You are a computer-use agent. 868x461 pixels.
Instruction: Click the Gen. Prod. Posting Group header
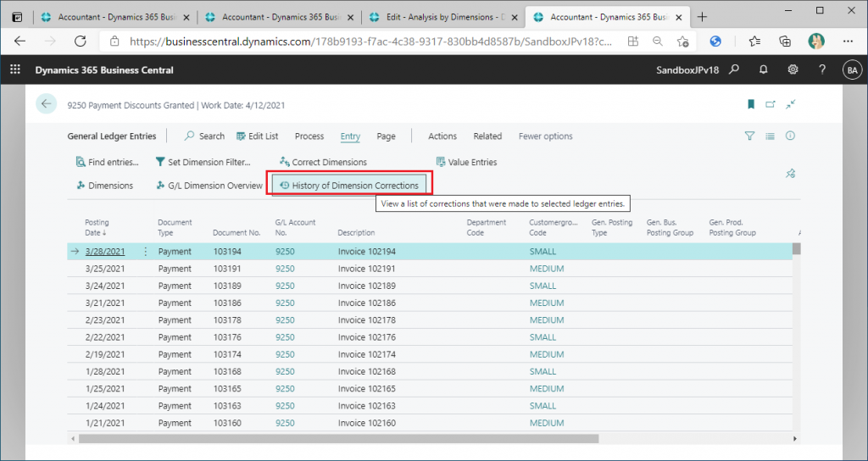pyautogui.click(x=732, y=227)
